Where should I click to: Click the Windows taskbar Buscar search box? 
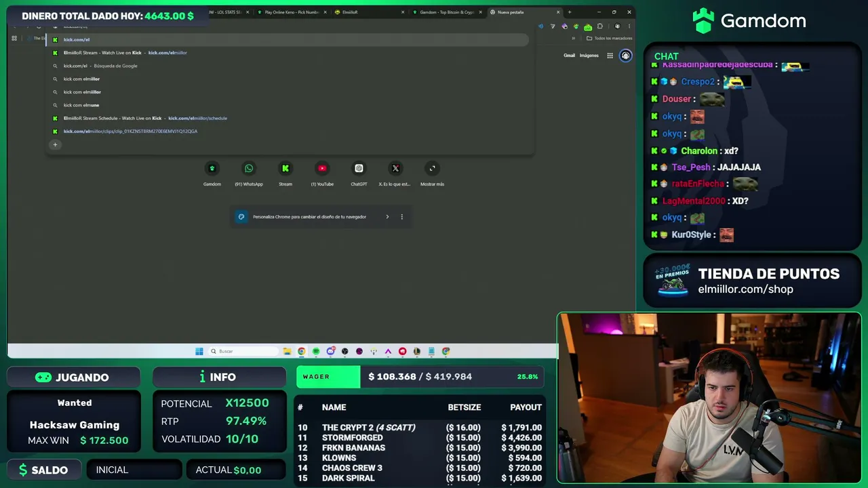(243, 351)
